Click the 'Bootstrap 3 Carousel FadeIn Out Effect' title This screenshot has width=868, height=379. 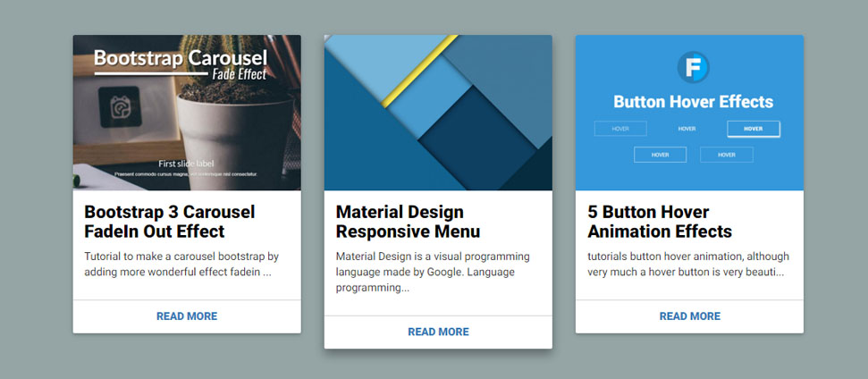[x=169, y=222]
